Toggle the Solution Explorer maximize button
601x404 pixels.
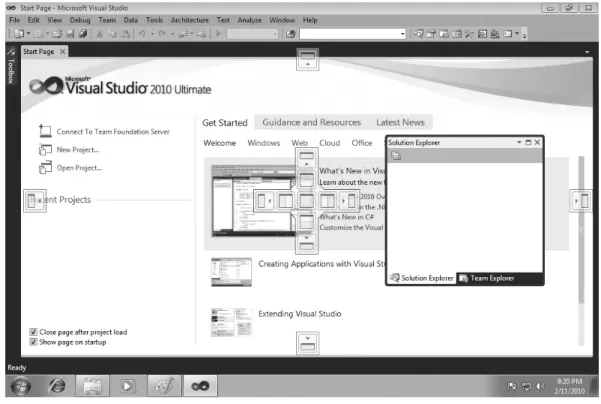coord(528,142)
